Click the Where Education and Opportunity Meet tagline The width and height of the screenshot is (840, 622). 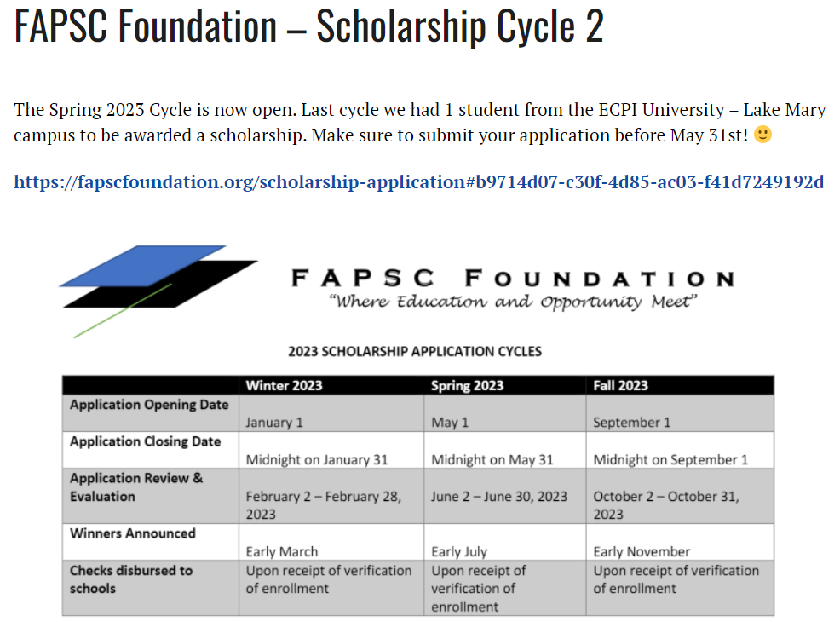tap(513, 302)
